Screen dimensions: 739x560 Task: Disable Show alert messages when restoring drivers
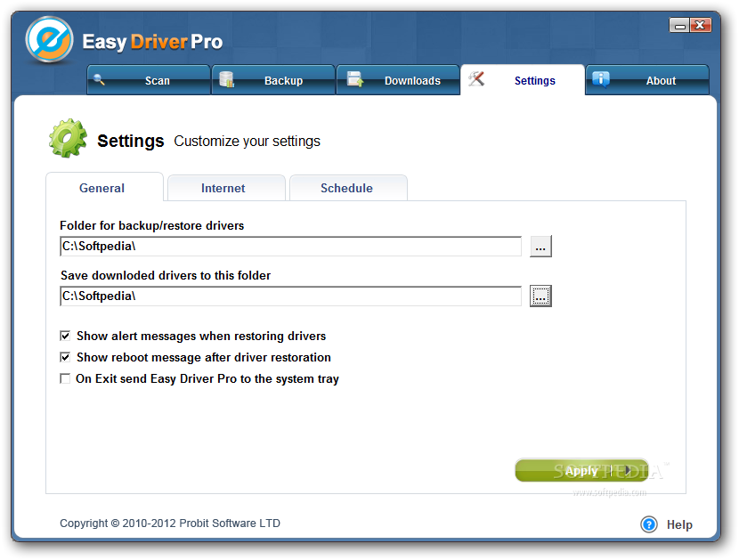[x=65, y=336]
